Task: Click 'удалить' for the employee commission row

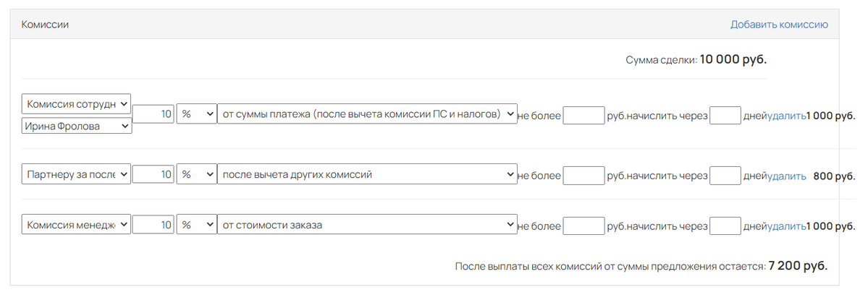Action: 787,116
